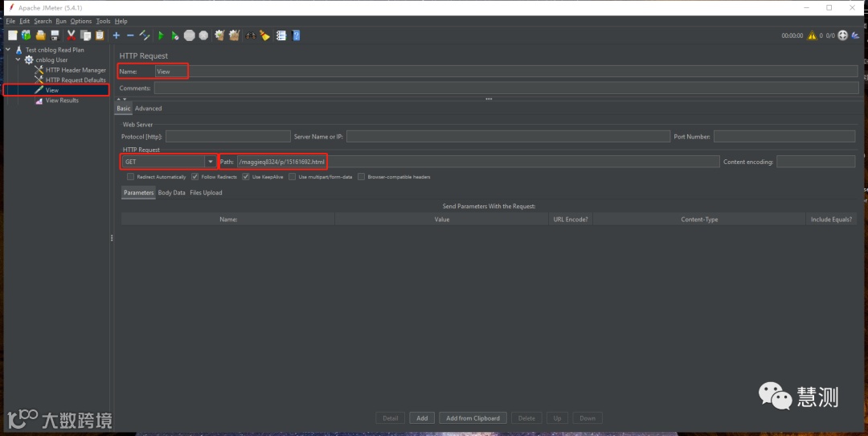Viewport: 868px width, 436px height.
Task: Select the Files Upload tab
Action: [x=206, y=193]
